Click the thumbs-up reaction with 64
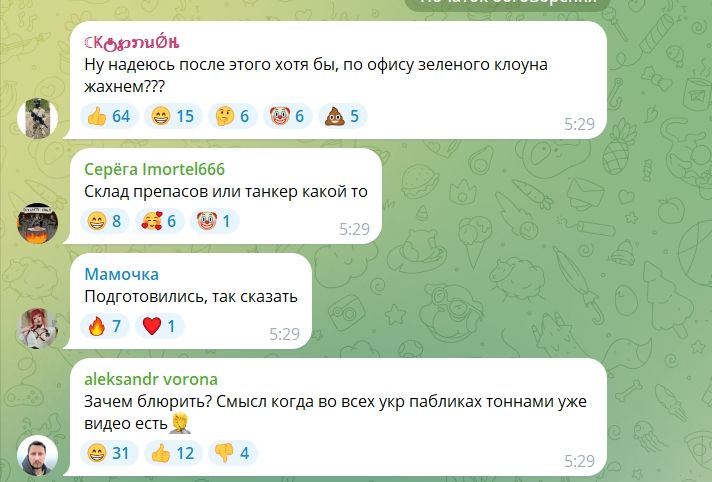 point(109,116)
